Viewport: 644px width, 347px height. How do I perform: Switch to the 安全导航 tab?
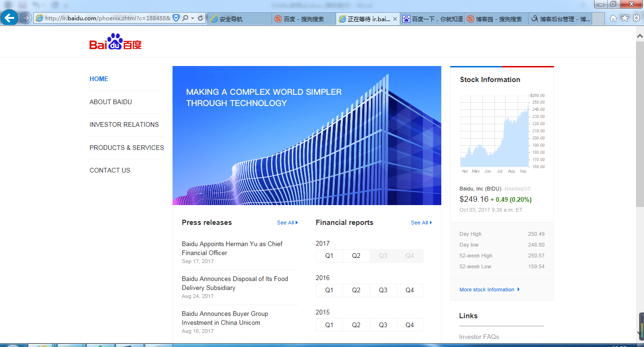click(240, 19)
